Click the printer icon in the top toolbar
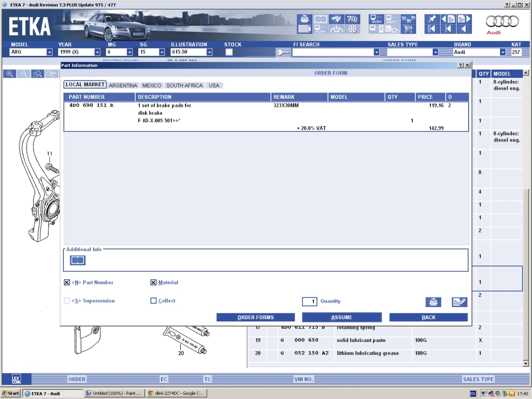532x399 pixels. pyautogui.click(x=304, y=19)
